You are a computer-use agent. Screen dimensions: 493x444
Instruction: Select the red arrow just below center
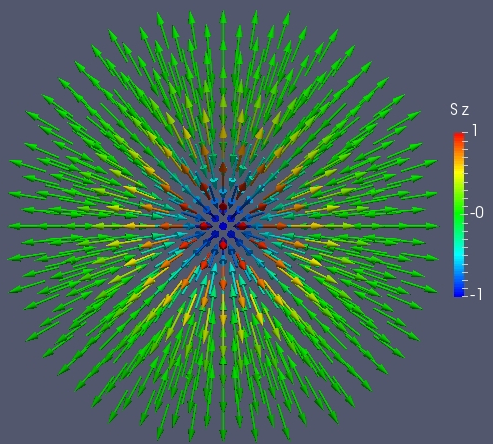click(x=223, y=246)
